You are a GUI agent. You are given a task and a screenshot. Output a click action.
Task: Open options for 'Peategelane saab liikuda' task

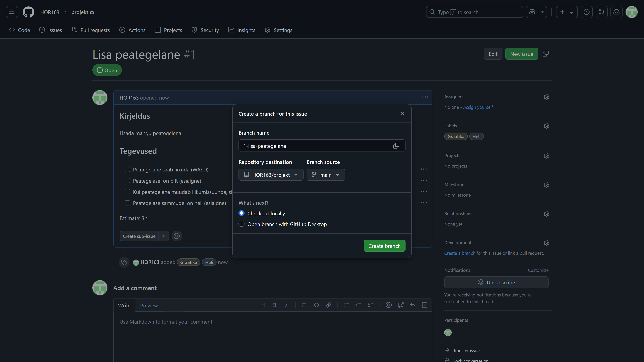coord(423,169)
